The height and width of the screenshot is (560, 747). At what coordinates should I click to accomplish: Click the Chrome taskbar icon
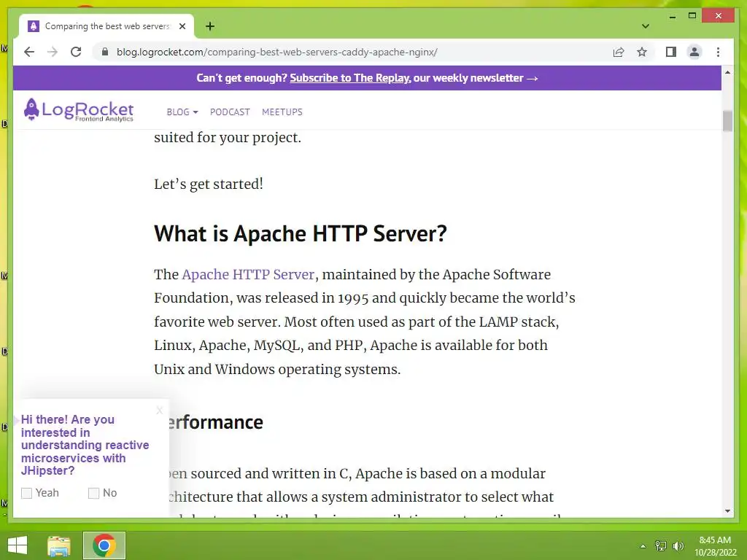[x=104, y=545]
